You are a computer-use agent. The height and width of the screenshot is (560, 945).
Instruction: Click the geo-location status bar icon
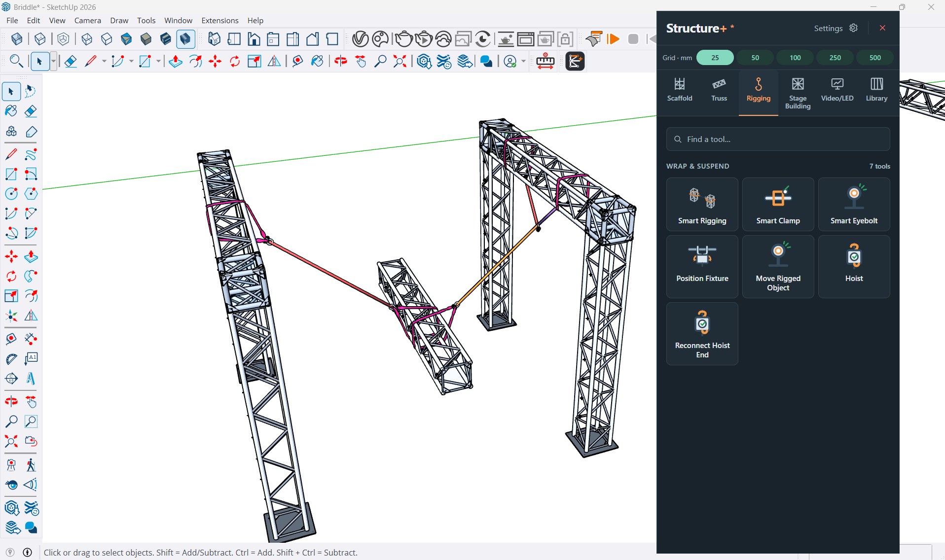pyautogui.click(x=10, y=552)
